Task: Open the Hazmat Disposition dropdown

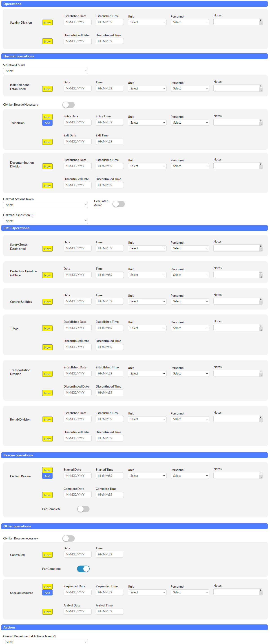Action: [45, 221]
